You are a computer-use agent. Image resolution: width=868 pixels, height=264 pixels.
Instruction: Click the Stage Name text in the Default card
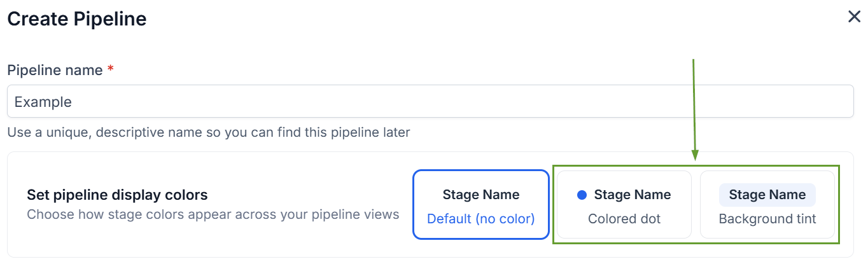click(481, 195)
